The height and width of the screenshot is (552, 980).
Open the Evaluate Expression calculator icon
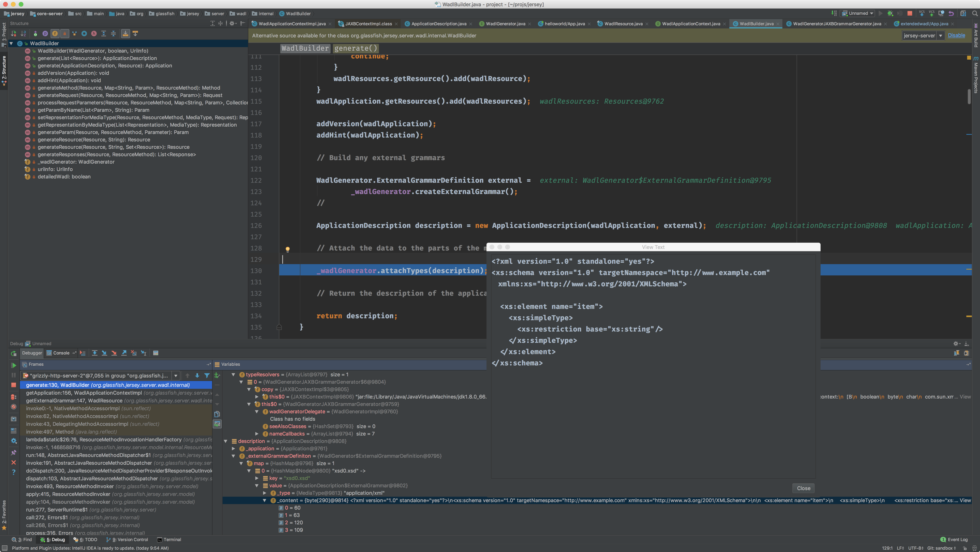pos(156,353)
